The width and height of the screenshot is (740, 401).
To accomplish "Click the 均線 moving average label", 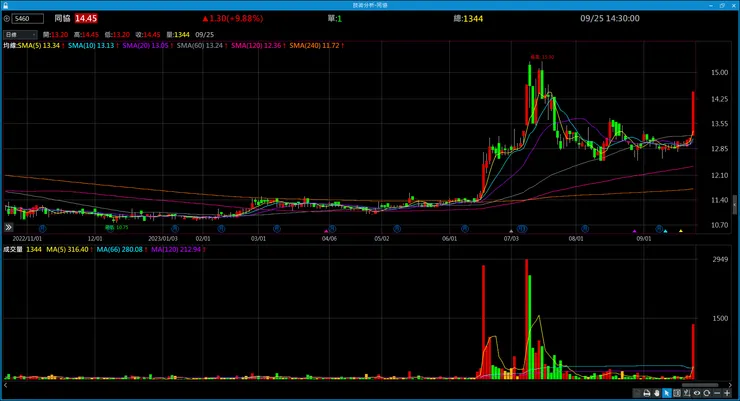I will point(10,45).
